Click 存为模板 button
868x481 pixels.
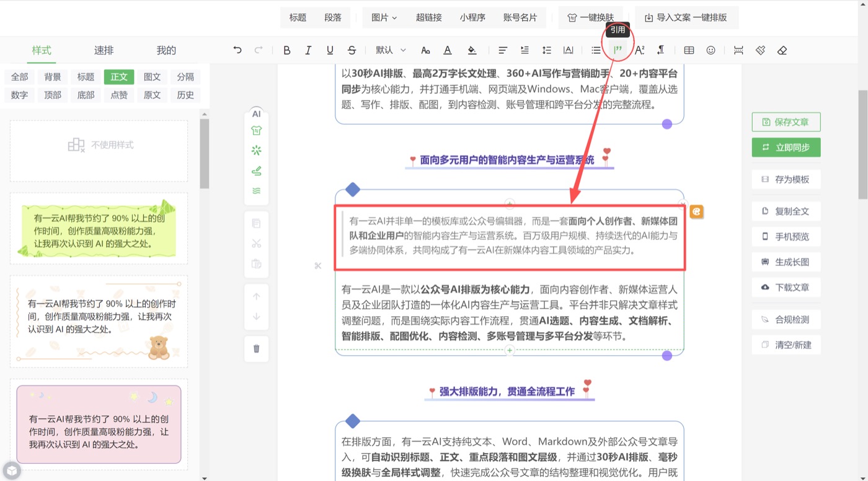click(x=786, y=179)
